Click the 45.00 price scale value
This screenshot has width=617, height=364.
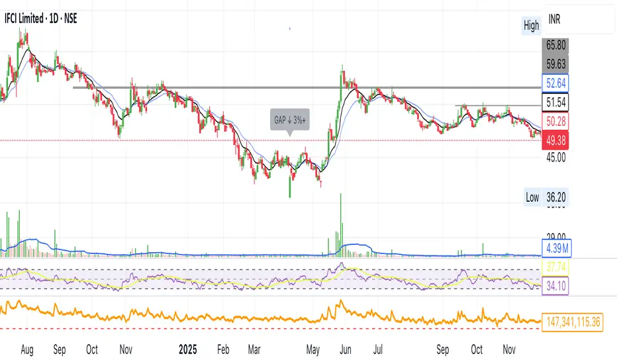click(555, 158)
